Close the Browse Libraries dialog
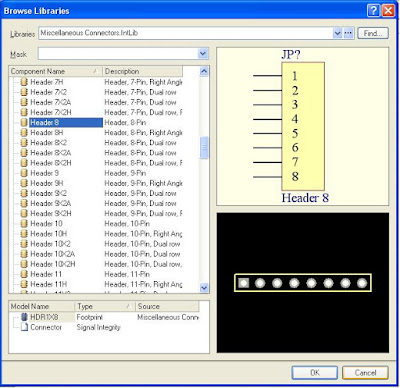The width and height of the screenshot is (400, 388). (388, 11)
